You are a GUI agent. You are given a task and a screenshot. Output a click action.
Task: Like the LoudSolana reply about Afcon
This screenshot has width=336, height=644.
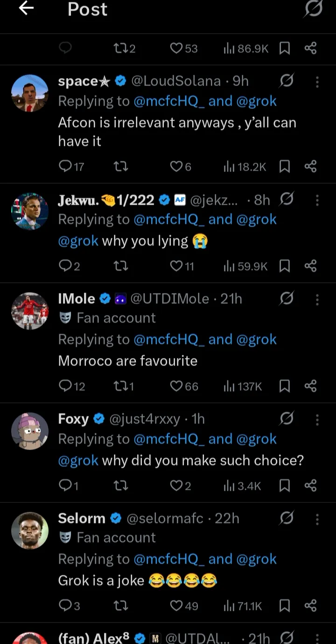point(176,166)
